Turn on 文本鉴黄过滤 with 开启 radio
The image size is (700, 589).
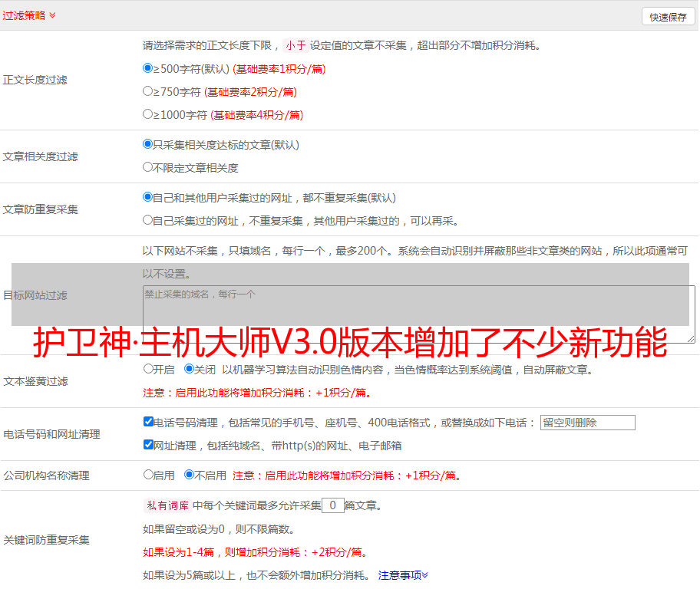(x=148, y=369)
